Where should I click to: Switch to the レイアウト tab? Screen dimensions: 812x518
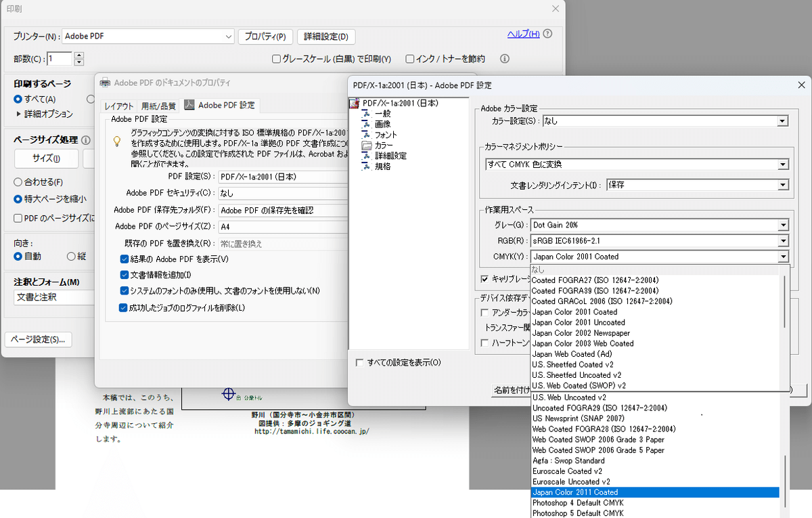tap(118, 106)
